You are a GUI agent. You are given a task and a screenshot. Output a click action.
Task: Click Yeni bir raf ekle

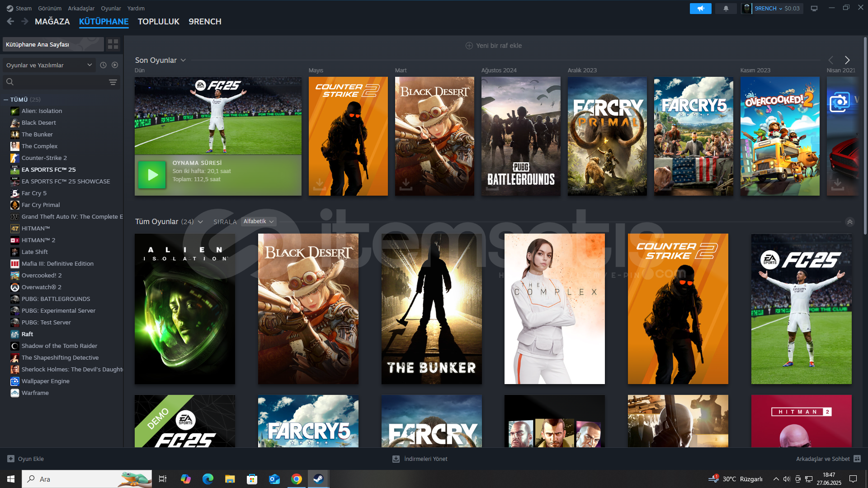tap(494, 46)
